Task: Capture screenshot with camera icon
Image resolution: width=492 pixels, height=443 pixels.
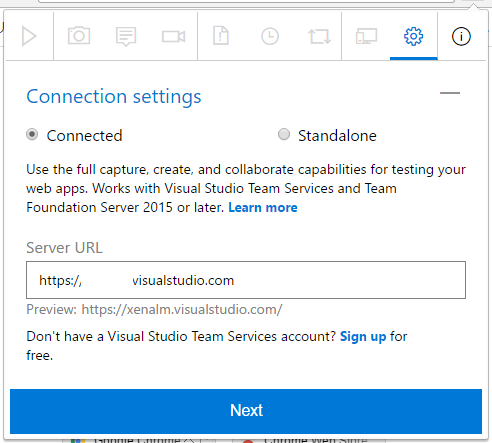Action: 79,36
